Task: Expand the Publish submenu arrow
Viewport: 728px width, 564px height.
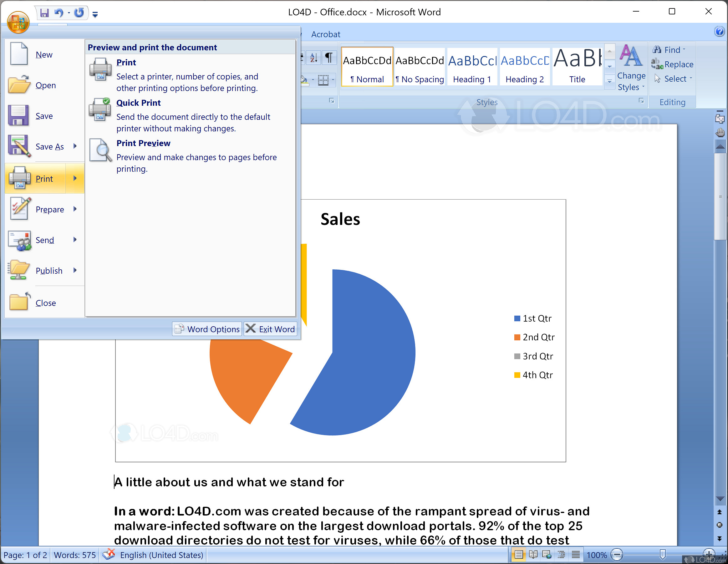Action: pyautogui.click(x=74, y=271)
